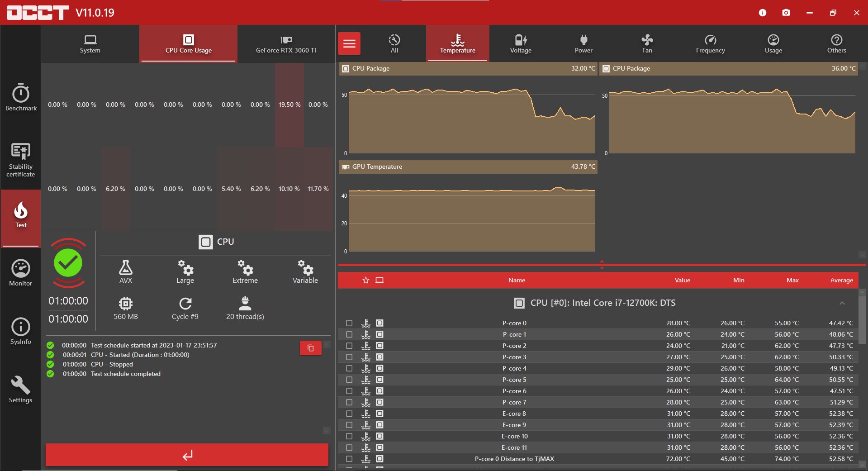Select the Voltage sensors tab
The height and width of the screenshot is (471, 868).
pos(521,44)
